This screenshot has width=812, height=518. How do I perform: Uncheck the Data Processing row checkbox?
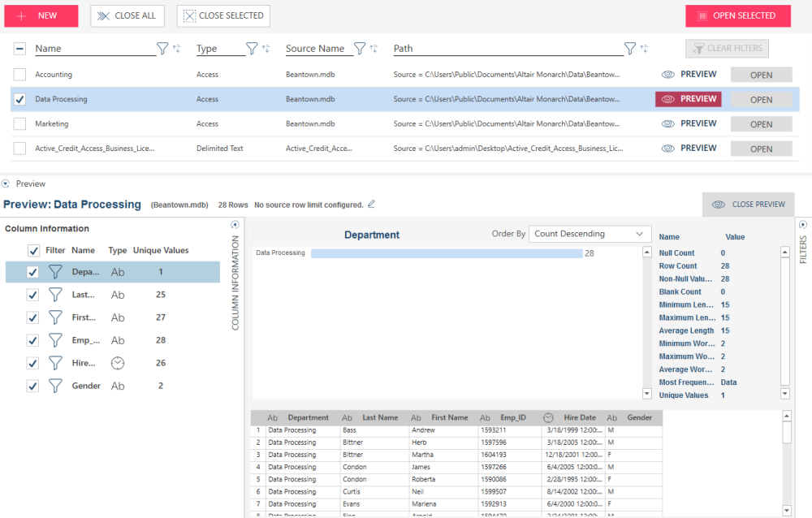[19, 99]
